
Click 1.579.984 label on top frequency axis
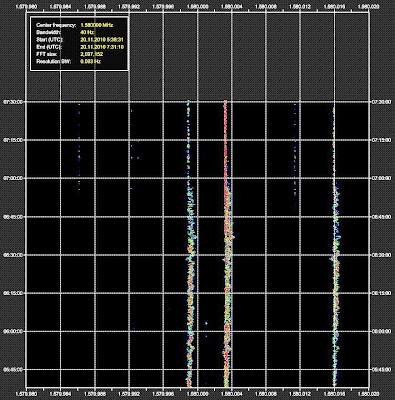click(x=60, y=6)
